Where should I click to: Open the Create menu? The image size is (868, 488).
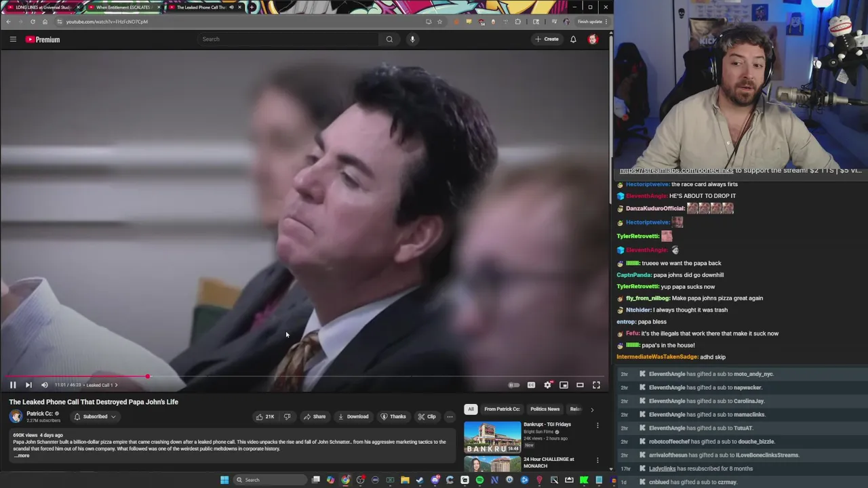(x=547, y=39)
